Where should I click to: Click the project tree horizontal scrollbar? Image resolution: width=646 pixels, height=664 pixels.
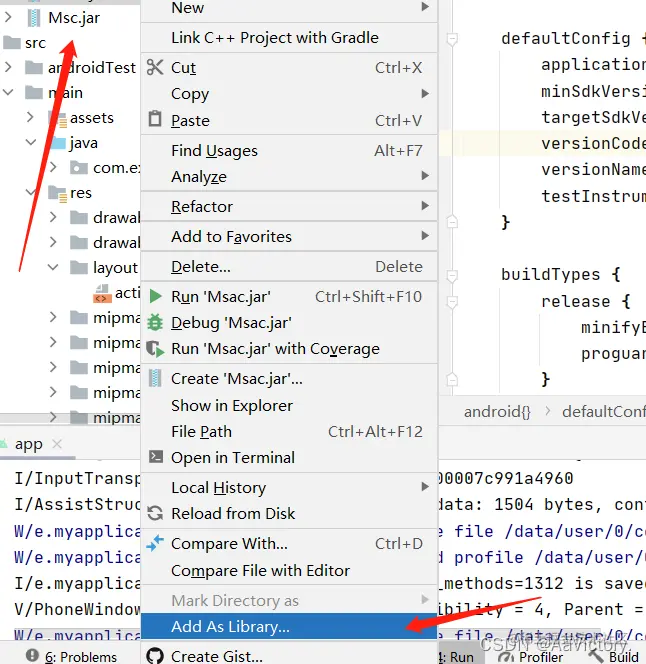70,418
